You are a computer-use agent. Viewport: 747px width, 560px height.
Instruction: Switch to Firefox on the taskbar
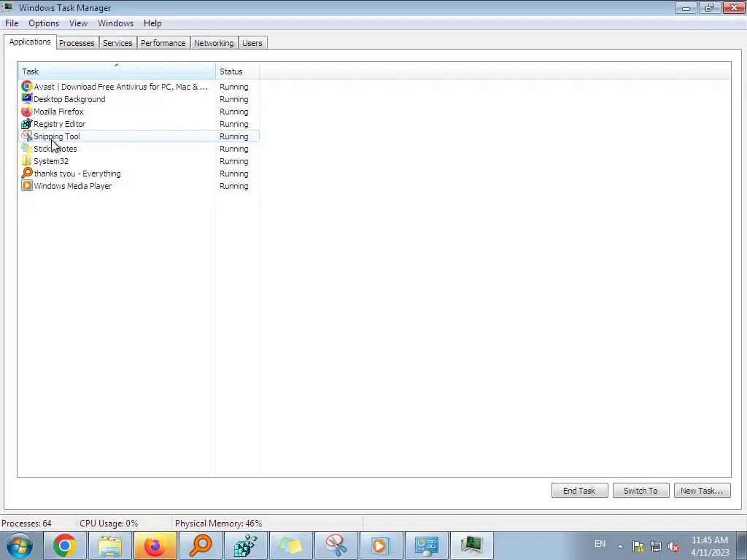click(x=155, y=545)
